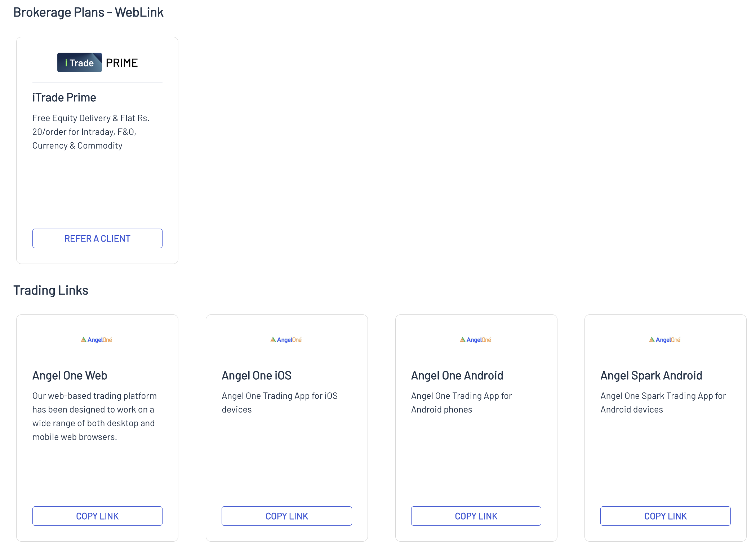This screenshot has height=551, width=756.
Task: Select the iTrade Prime plan title
Action: pyautogui.click(x=64, y=98)
